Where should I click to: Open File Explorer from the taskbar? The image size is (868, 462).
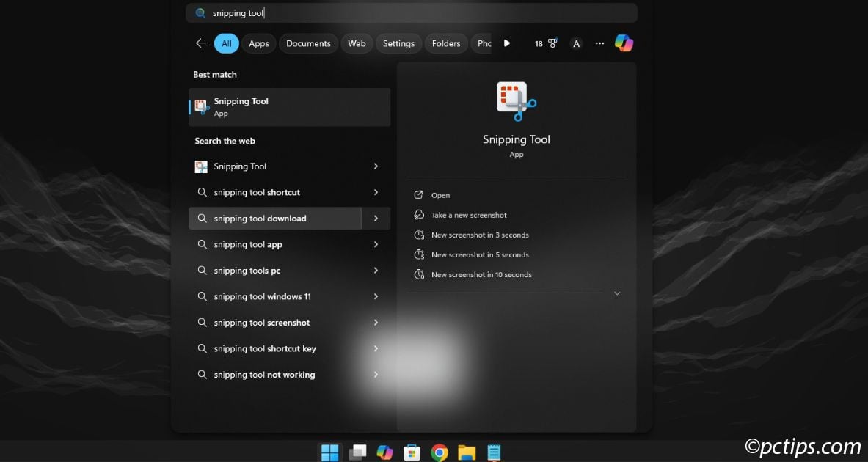click(467, 452)
